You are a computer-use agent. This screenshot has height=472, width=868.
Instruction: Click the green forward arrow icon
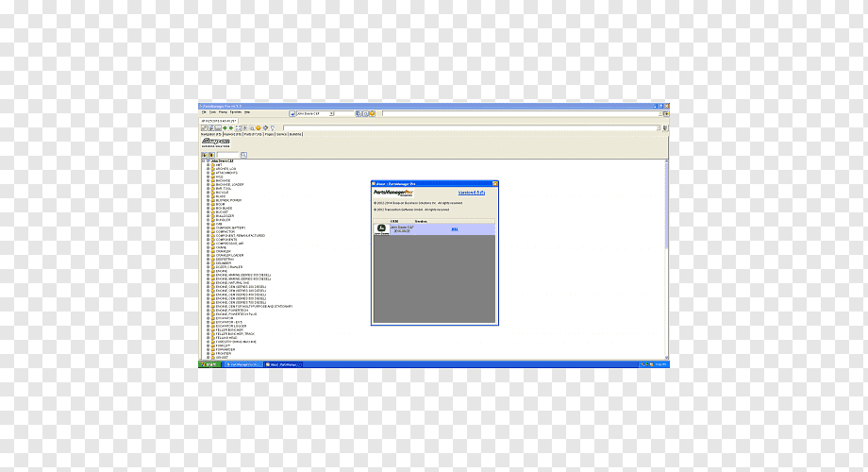(x=231, y=128)
